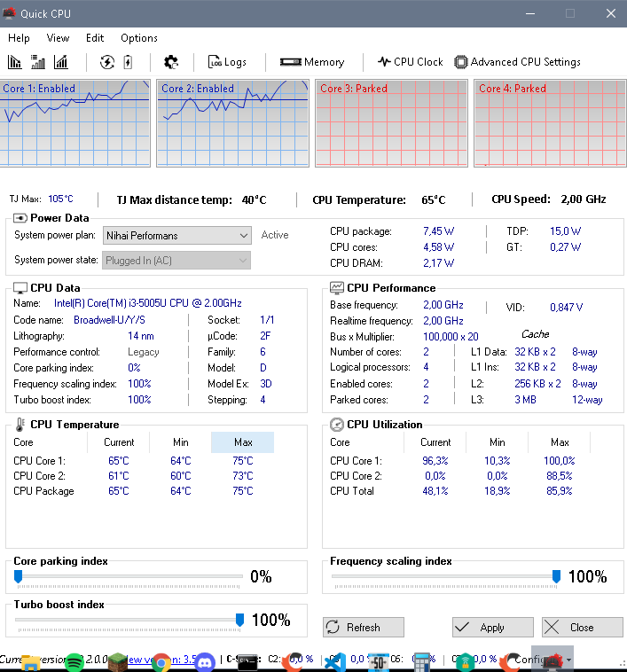Viewport: 627px width, 672px height.
Task: Open the bar chart with list lines icon
Action: click(x=38, y=62)
